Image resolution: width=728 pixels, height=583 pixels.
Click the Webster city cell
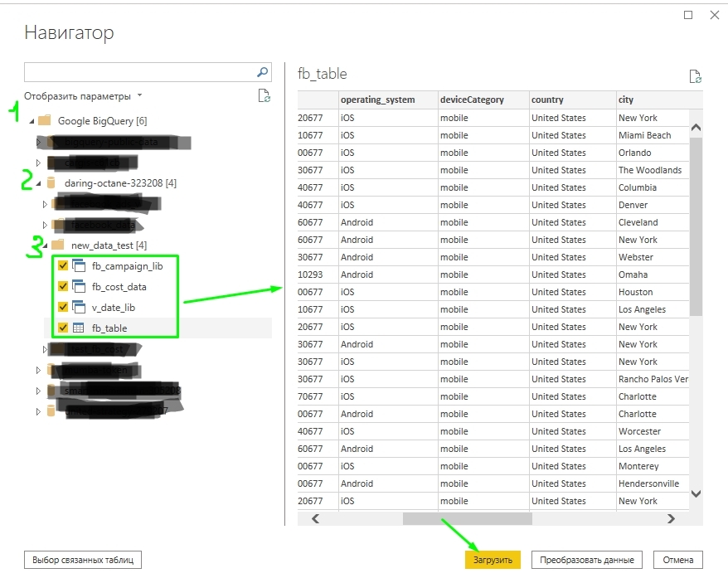[x=653, y=257]
